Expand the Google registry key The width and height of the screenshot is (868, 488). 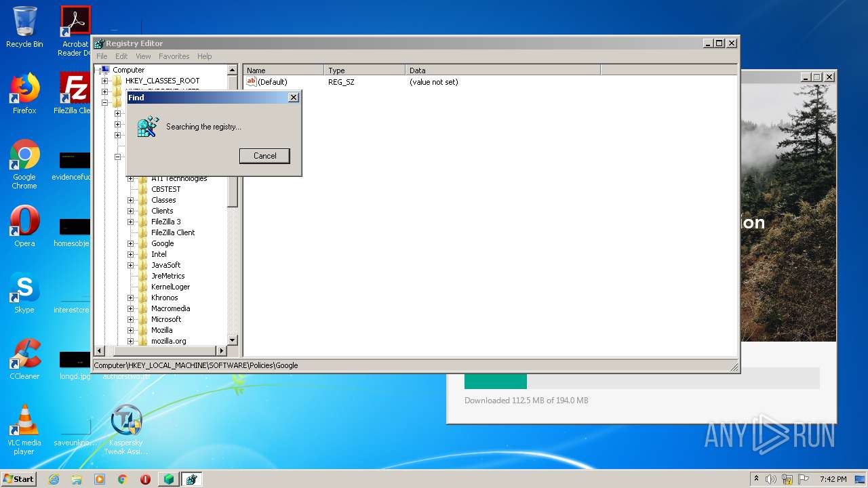(x=130, y=243)
